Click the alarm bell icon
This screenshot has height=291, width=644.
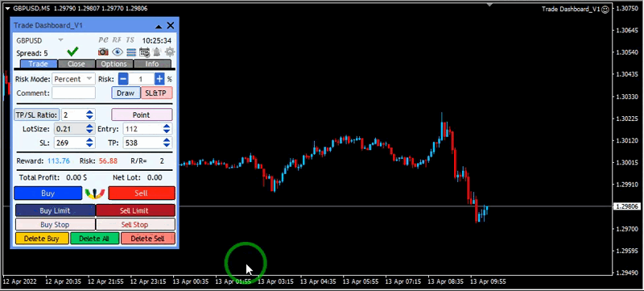[157, 52]
